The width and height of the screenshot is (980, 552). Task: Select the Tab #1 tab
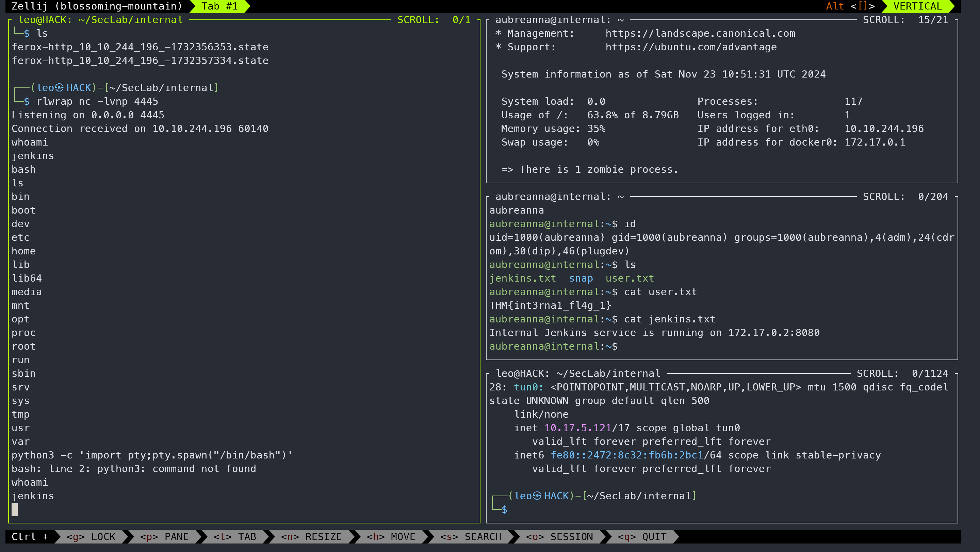219,6
